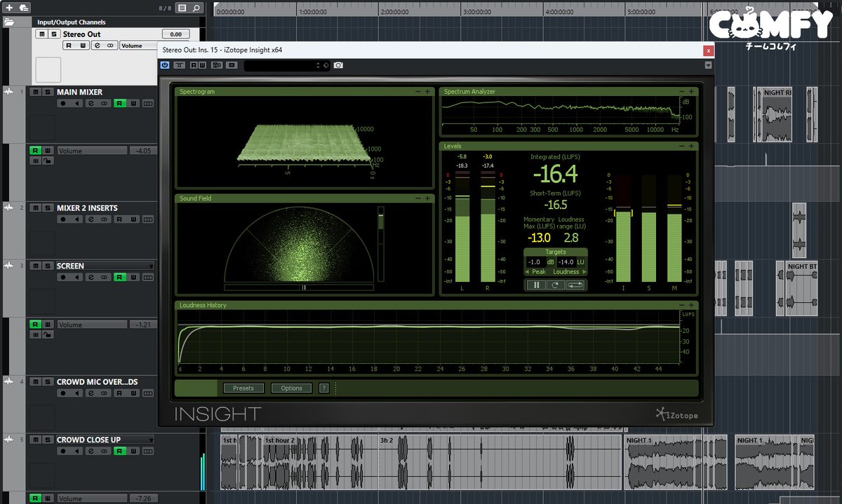This screenshot has width=842, height=504.
Task: Solo the MAIN MIXER track
Action: tap(47, 92)
